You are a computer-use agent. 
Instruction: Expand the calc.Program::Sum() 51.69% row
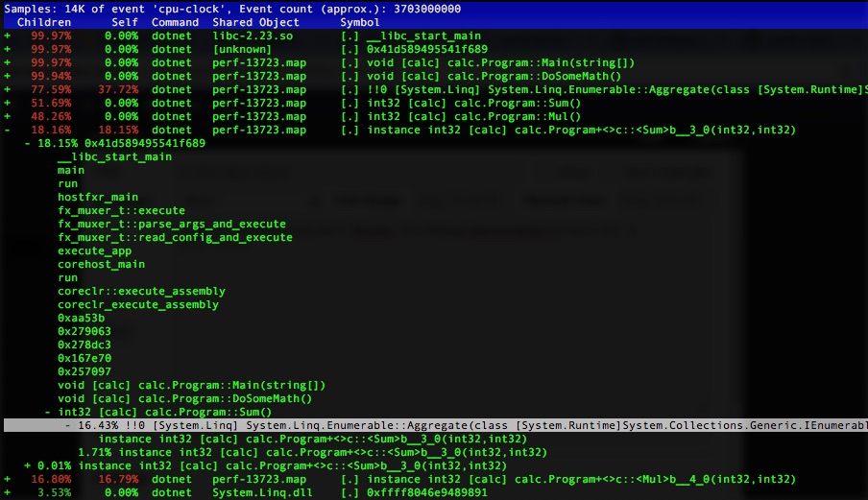[7, 103]
